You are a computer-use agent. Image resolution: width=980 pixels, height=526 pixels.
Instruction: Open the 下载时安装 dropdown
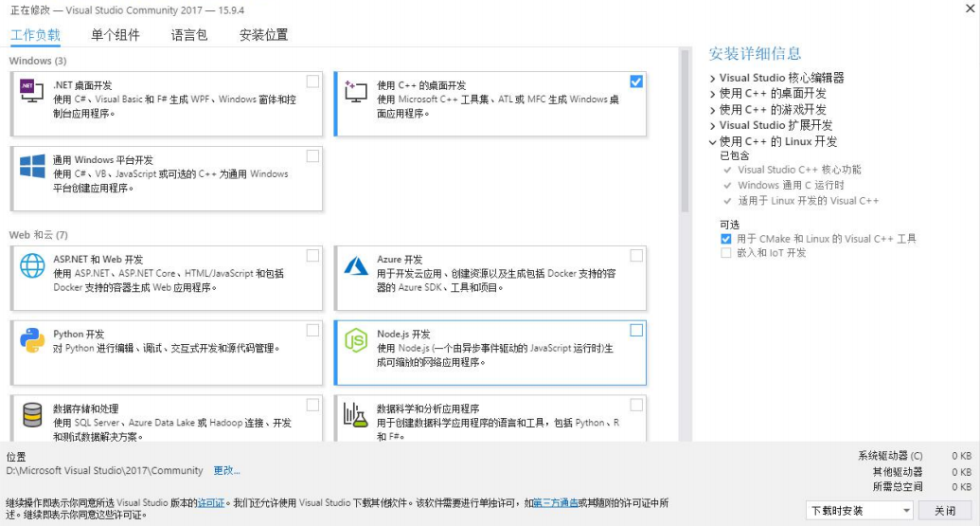tap(860, 511)
